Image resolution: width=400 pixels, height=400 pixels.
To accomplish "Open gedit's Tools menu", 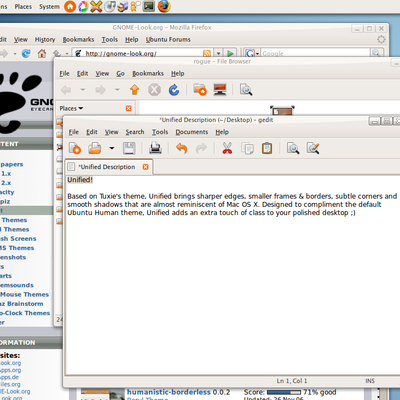I will coord(160,132).
